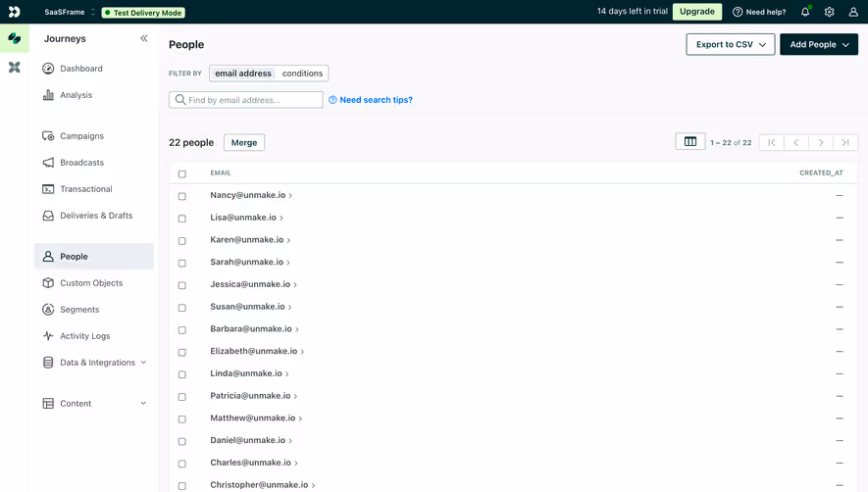This screenshot has width=868, height=492.
Task: Open the SaaSFrame workspace switcher
Action: pos(70,12)
